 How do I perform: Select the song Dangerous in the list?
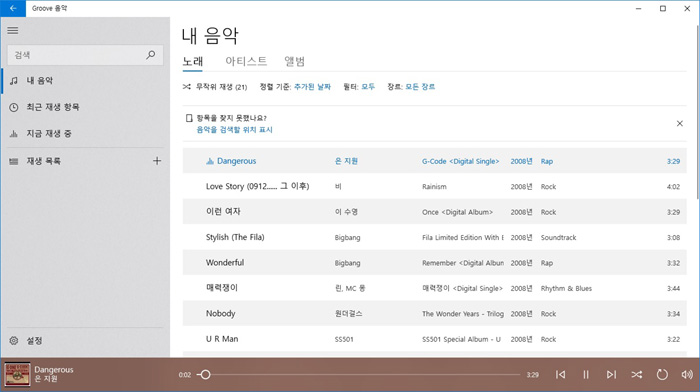[434, 161]
